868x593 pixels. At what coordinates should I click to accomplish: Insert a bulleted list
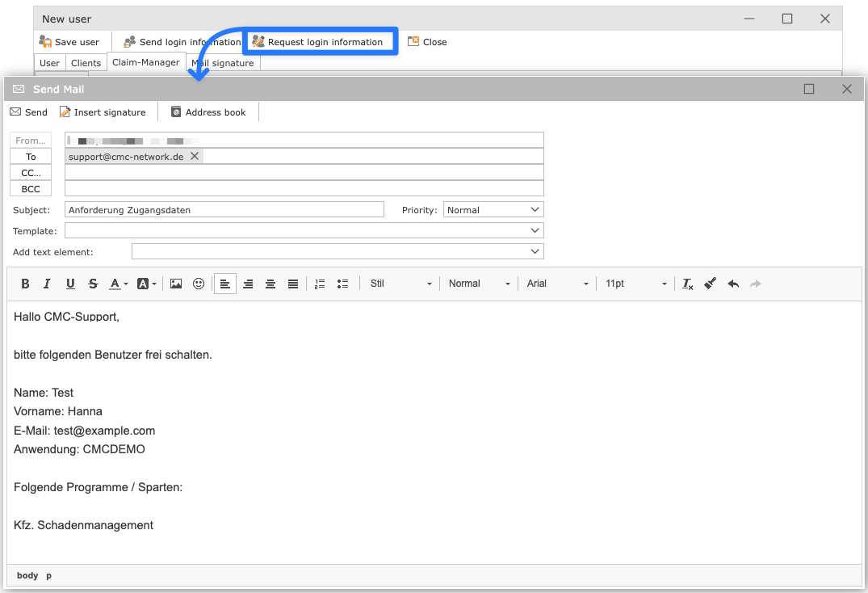pyautogui.click(x=342, y=284)
